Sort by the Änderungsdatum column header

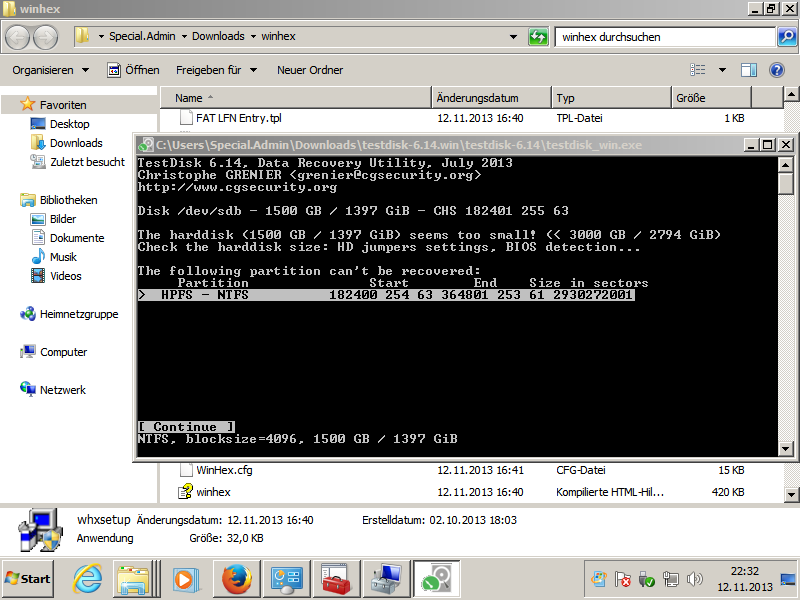[x=491, y=98]
